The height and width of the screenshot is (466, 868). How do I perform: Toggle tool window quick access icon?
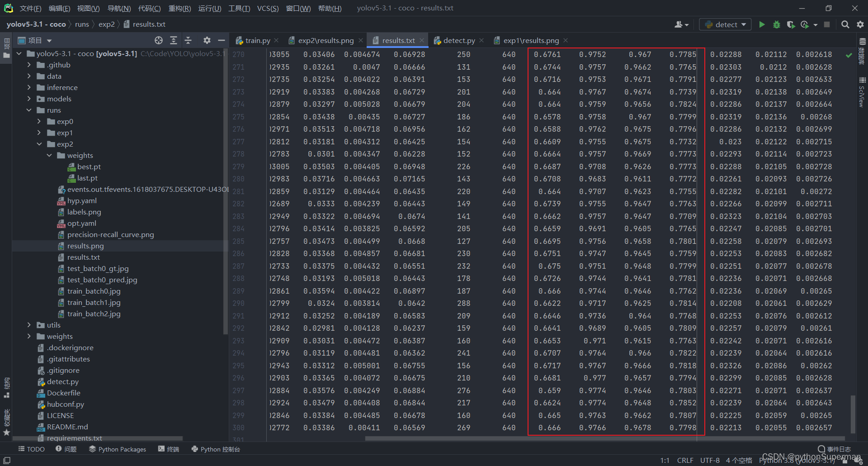point(7,460)
